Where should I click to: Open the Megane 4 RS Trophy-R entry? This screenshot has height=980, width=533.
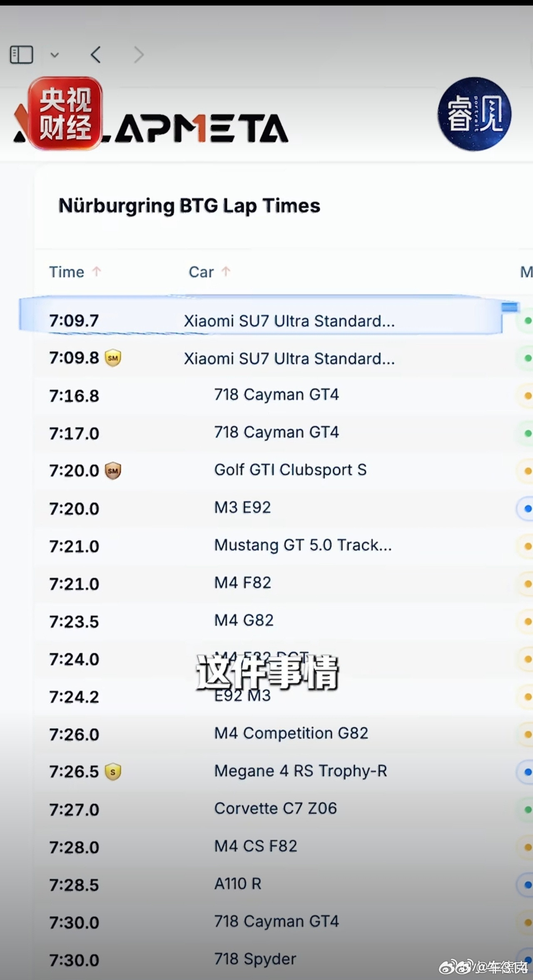click(301, 771)
